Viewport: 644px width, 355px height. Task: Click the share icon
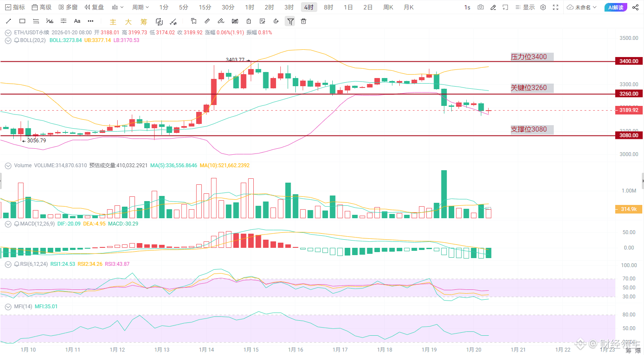point(635,7)
